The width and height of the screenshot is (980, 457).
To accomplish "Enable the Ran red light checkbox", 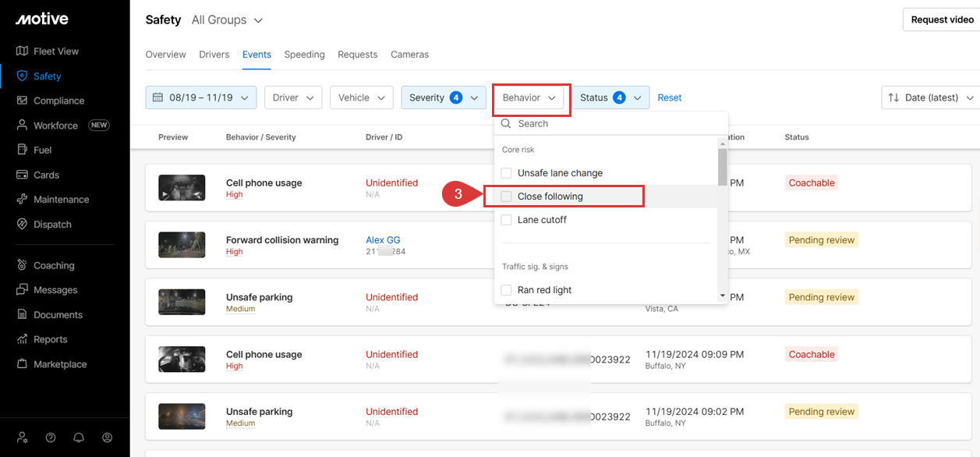I will click(506, 290).
